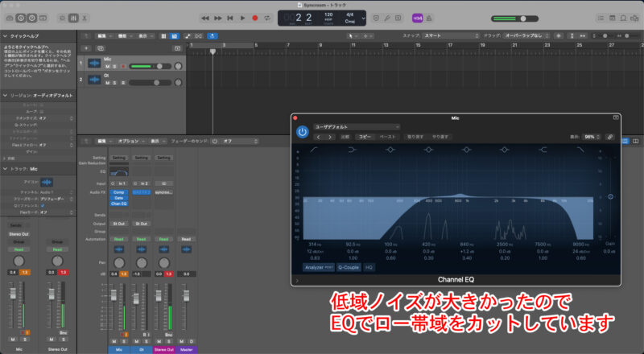This screenshot has height=354, width=644.
Task: Open the Editors scissors button
Action: (x=85, y=18)
